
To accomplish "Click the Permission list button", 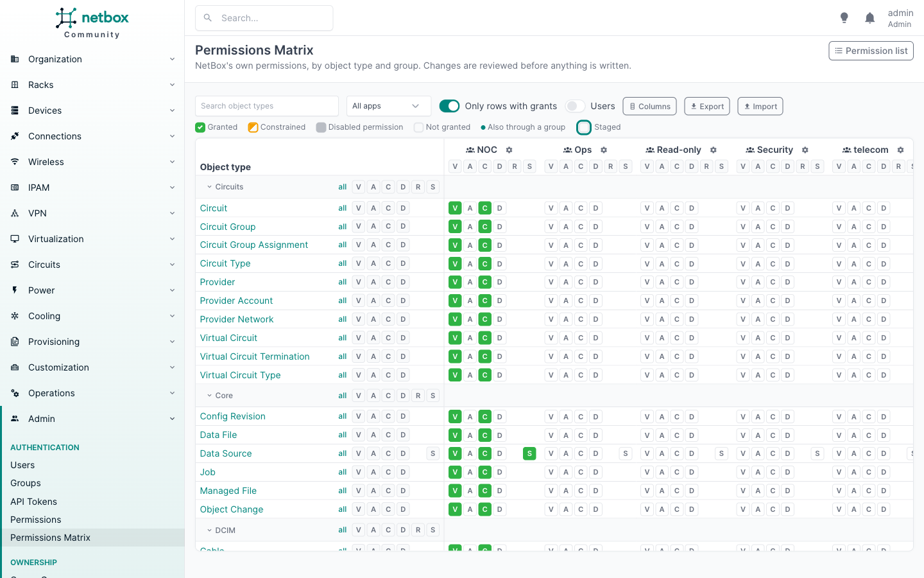I will pos(871,51).
